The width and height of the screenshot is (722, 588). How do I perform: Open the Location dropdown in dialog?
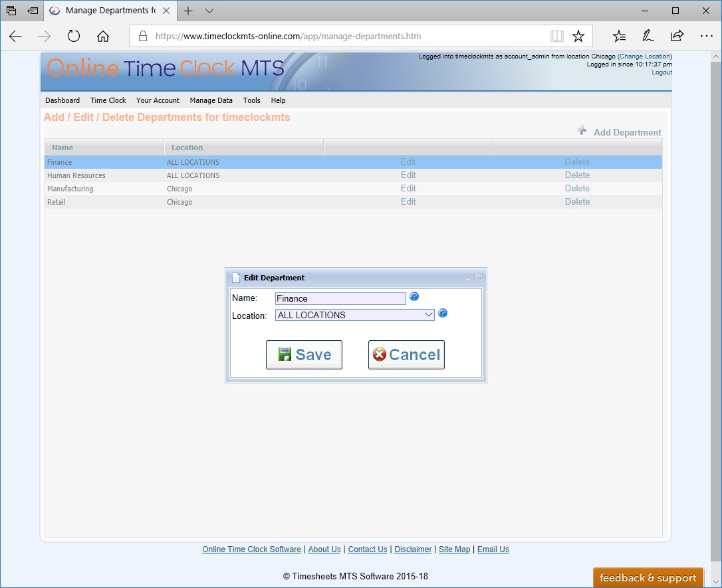click(x=354, y=315)
